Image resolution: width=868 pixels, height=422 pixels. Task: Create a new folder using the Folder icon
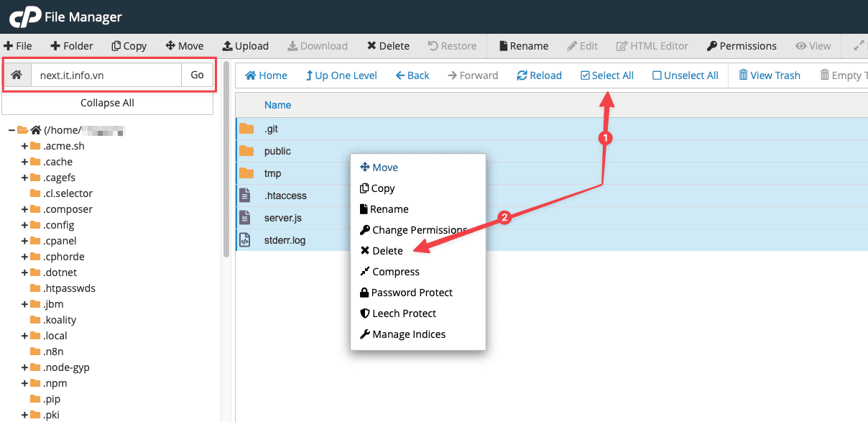click(x=71, y=45)
